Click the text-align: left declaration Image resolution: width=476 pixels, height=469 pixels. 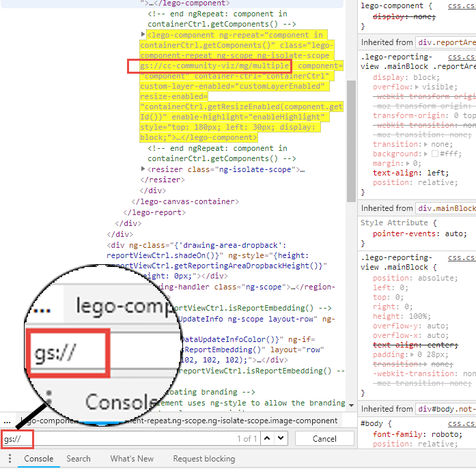[410, 173]
